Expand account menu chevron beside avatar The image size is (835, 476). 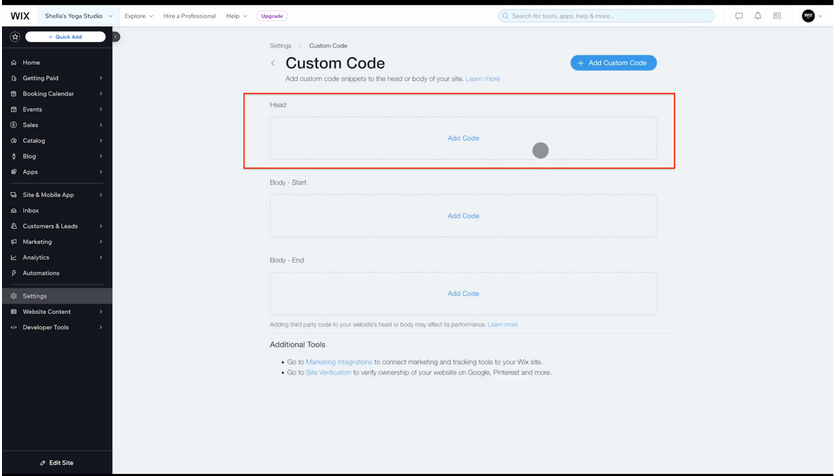point(821,16)
